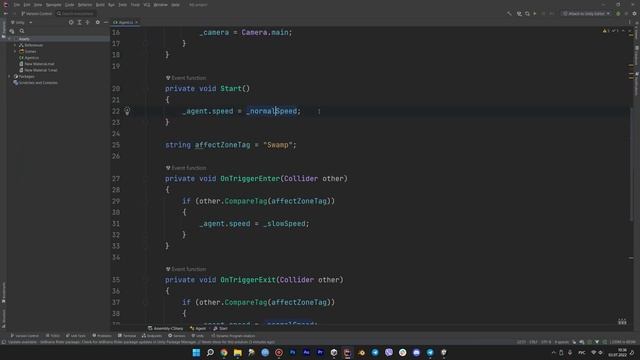Open Photoshop from the taskbar
This screenshot has height=360, width=640.
point(293,353)
